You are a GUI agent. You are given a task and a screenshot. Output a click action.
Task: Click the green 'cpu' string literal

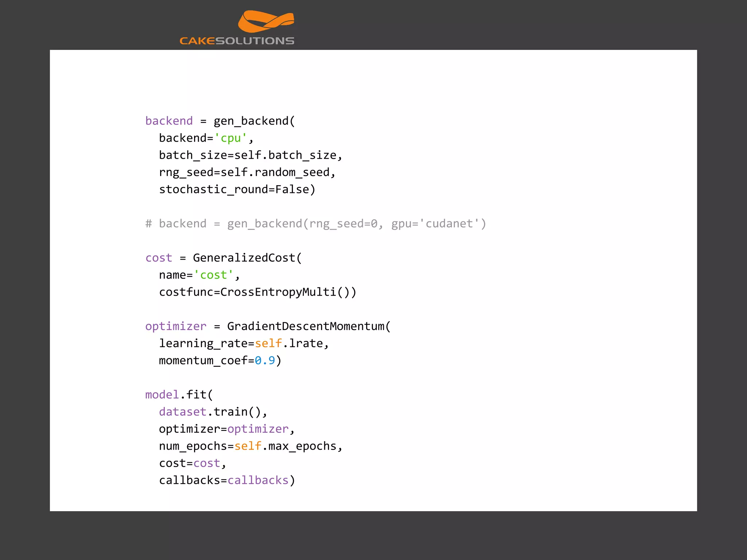click(x=231, y=138)
